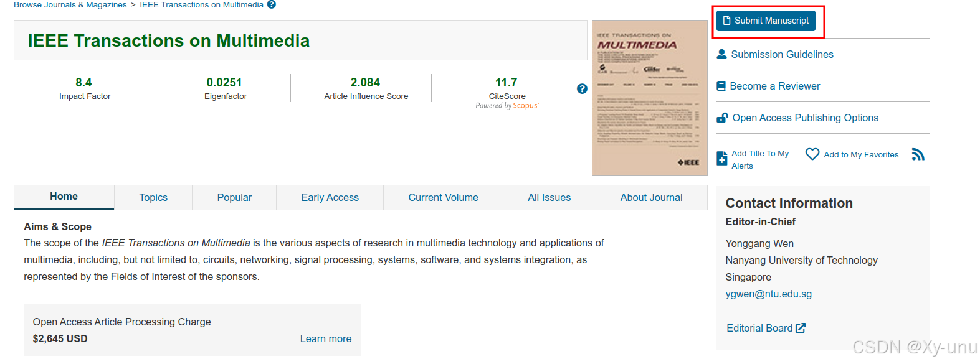The height and width of the screenshot is (364, 980).
Task: Click the journal cover thumbnail
Action: pos(649,98)
